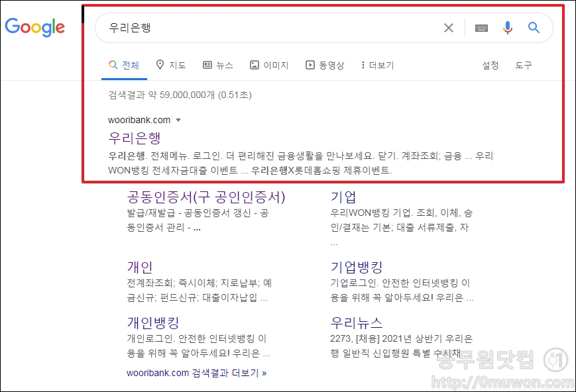Click wooribank.com 검색결과 더보기 link
This screenshot has height=392, width=576.
point(197,373)
